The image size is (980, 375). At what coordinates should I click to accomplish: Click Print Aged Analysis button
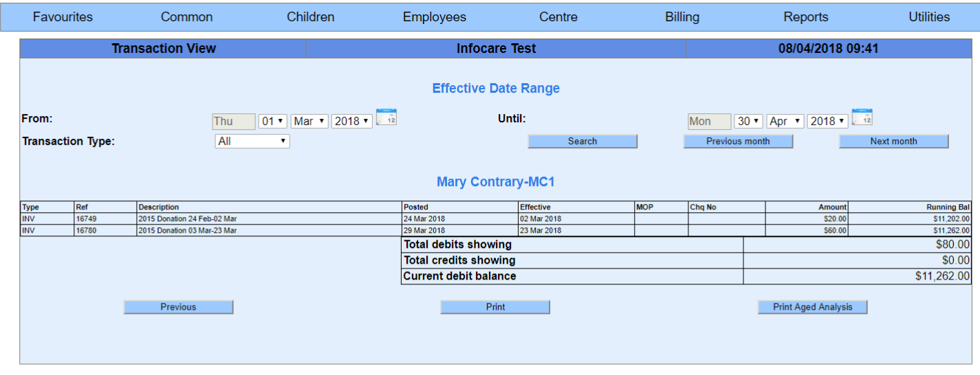pos(812,307)
